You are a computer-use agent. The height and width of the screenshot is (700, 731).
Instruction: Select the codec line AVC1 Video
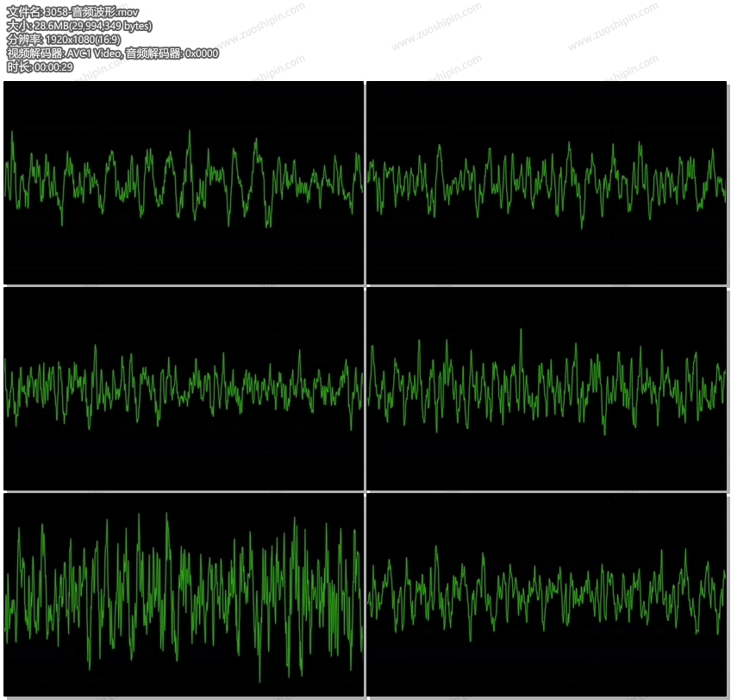click(x=94, y=53)
